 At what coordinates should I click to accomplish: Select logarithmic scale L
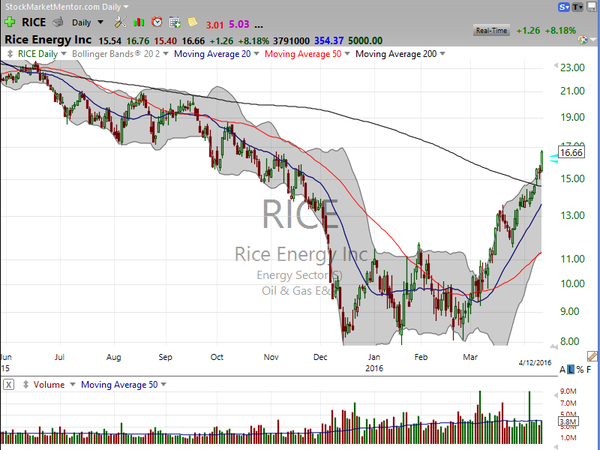[x=571, y=370]
